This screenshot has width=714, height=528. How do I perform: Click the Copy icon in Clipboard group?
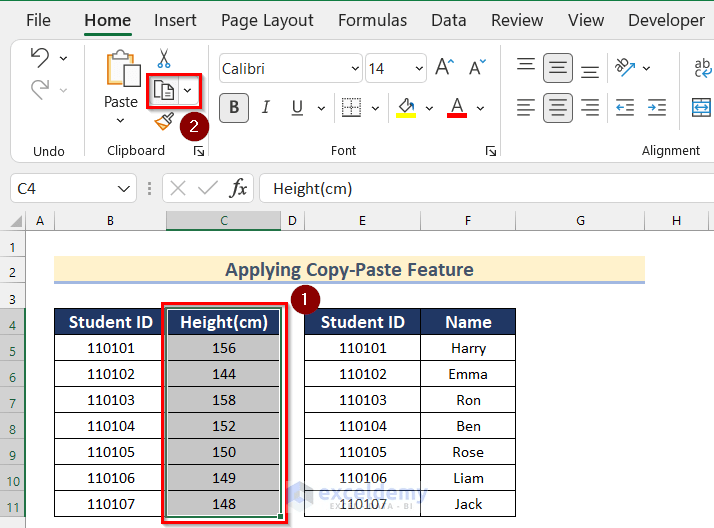[x=163, y=90]
